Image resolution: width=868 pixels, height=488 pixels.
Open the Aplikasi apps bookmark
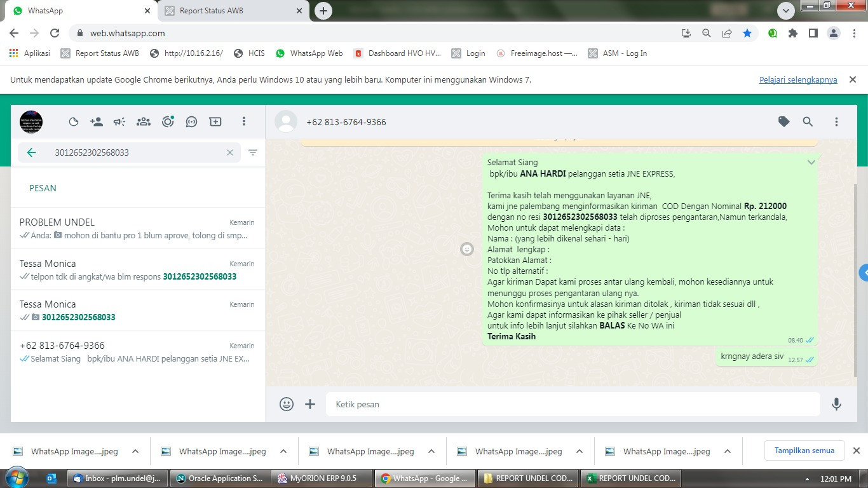(x=30, y=53)
